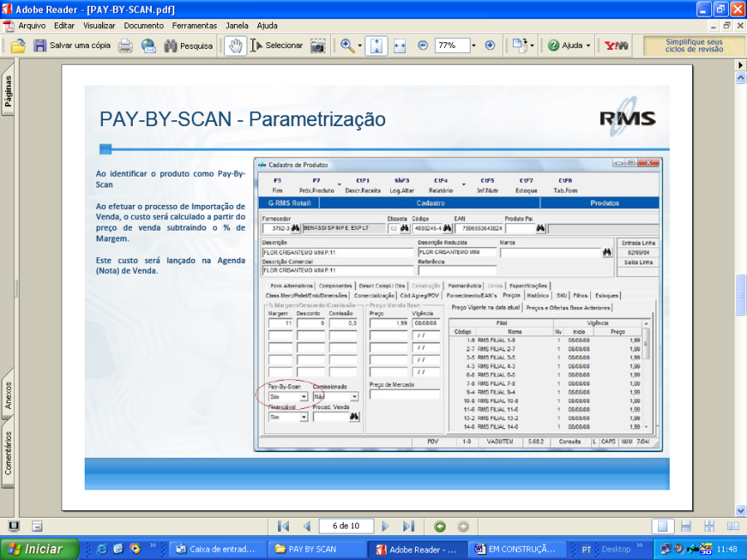Select Continuous page layout
This screenshot has width=747, height=560.
(x=686, y=526)
